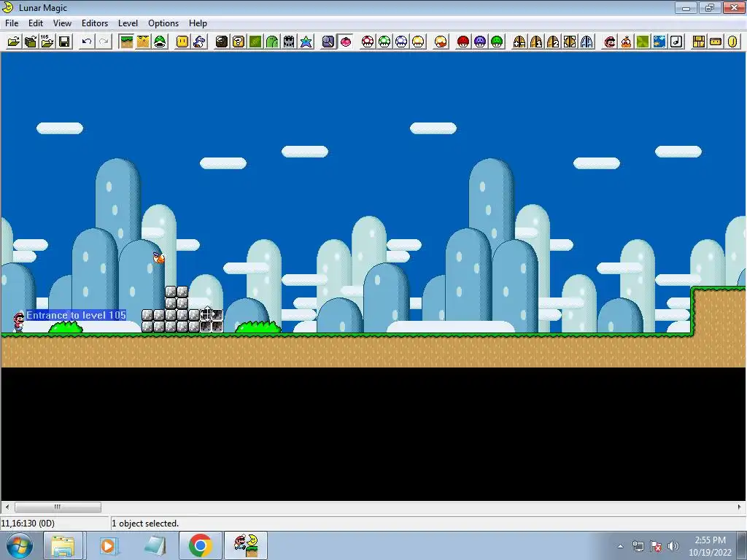Click the door icon labeled 1

(536, 42)
